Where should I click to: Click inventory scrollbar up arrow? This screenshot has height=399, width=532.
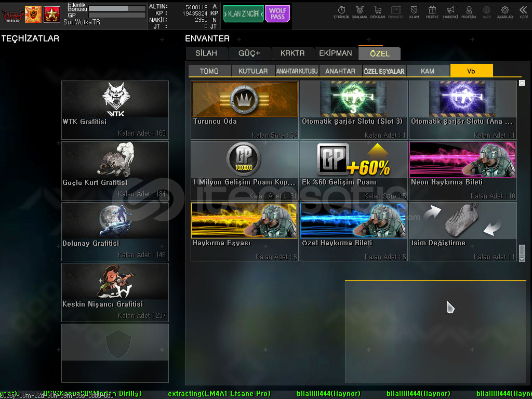point(522,83)
